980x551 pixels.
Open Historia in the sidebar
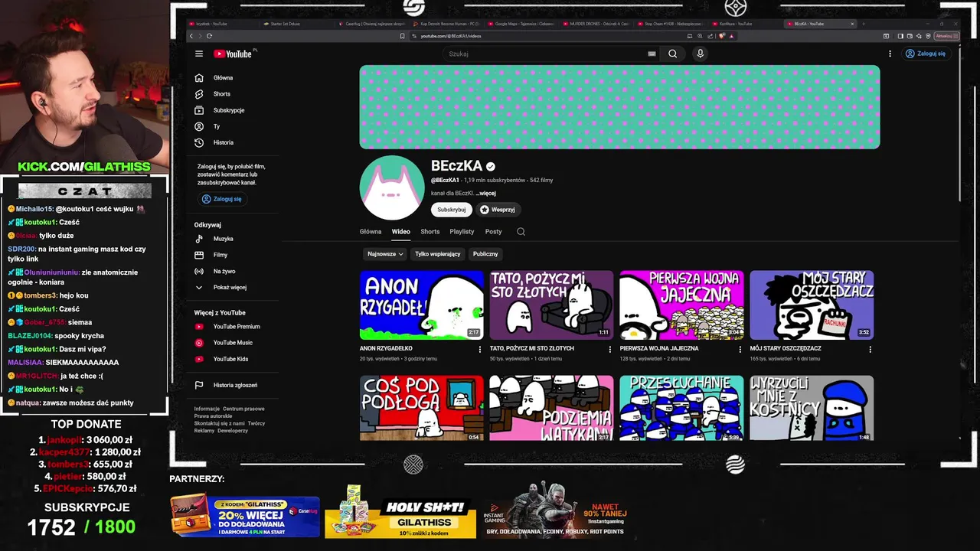[224, 142]
